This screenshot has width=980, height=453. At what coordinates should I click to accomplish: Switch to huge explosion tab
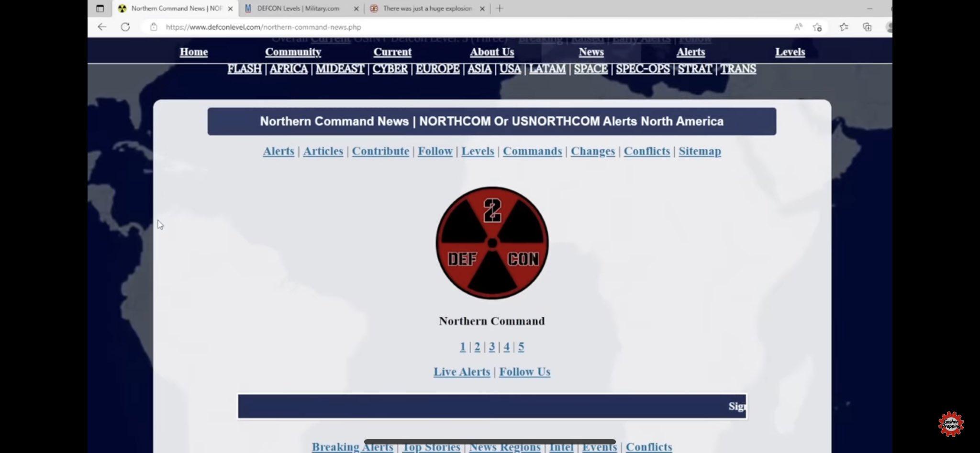(x=427, y=8)
